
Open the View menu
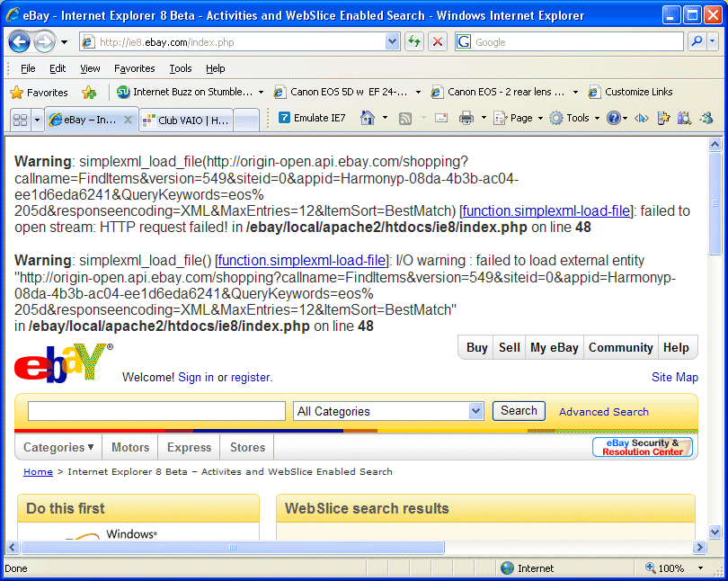coord(90,68)
